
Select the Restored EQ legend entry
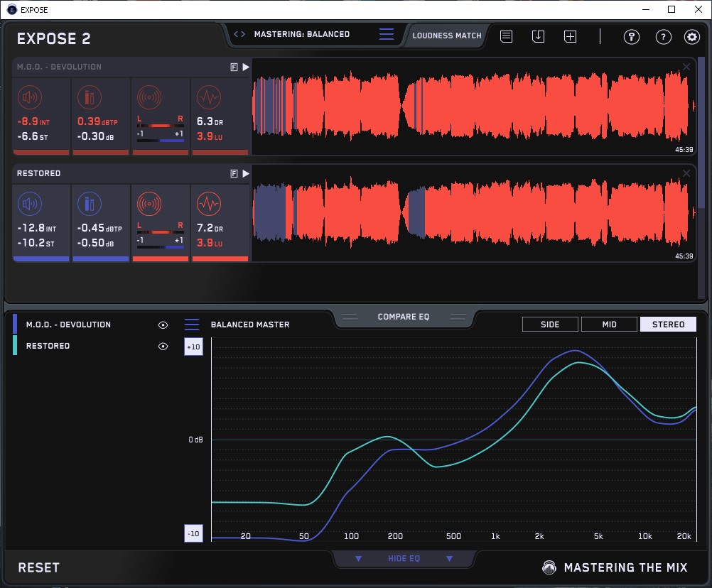[x=48, y=346]
